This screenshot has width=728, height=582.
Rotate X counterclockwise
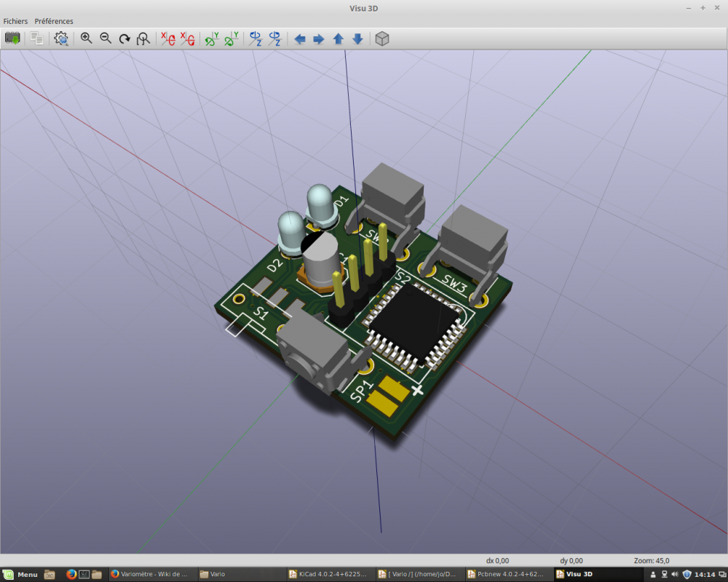pyautogui.click(x=188, y=39)
